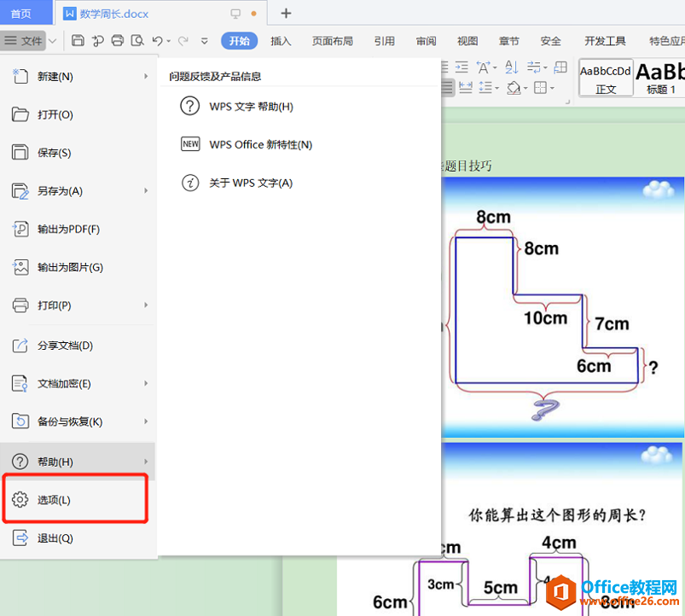The width and height of the screenshot is (685, 616).
Task: Click the print icon in quick toolbar
Action: pyautogui.click(x=118, y=41)
